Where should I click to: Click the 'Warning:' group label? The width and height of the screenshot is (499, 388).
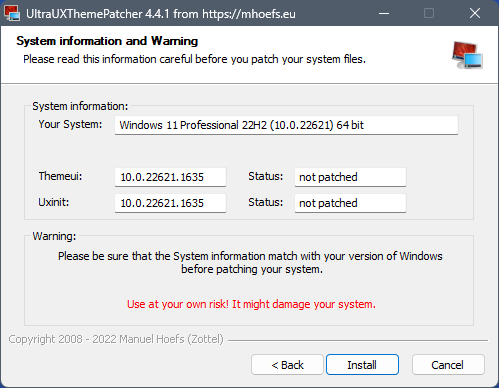tap(54, 236)
